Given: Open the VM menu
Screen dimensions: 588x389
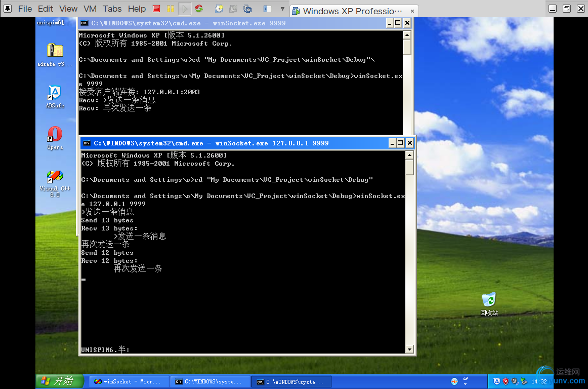Looking at the screenshot, I should point(90,9).
